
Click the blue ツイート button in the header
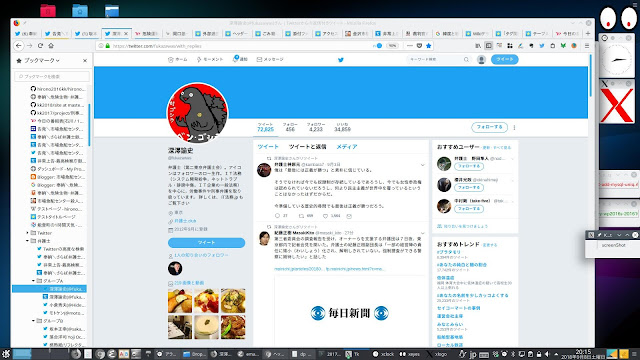(504, 60)
